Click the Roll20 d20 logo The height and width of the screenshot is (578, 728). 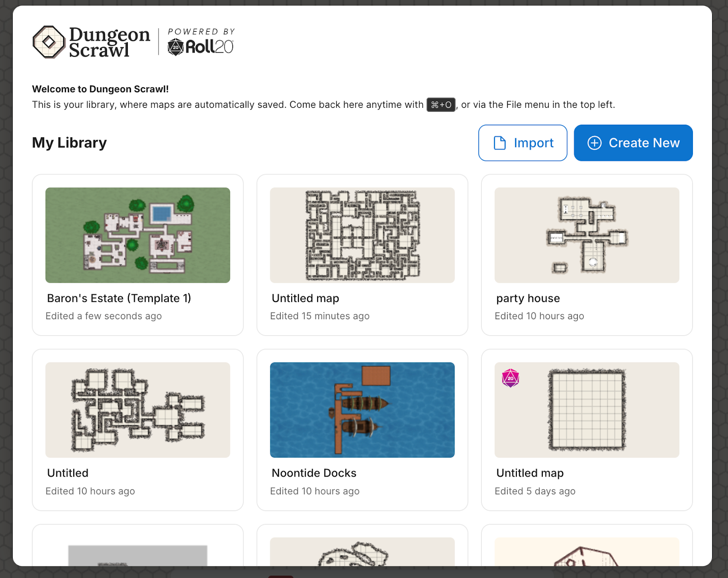(176, 47)
